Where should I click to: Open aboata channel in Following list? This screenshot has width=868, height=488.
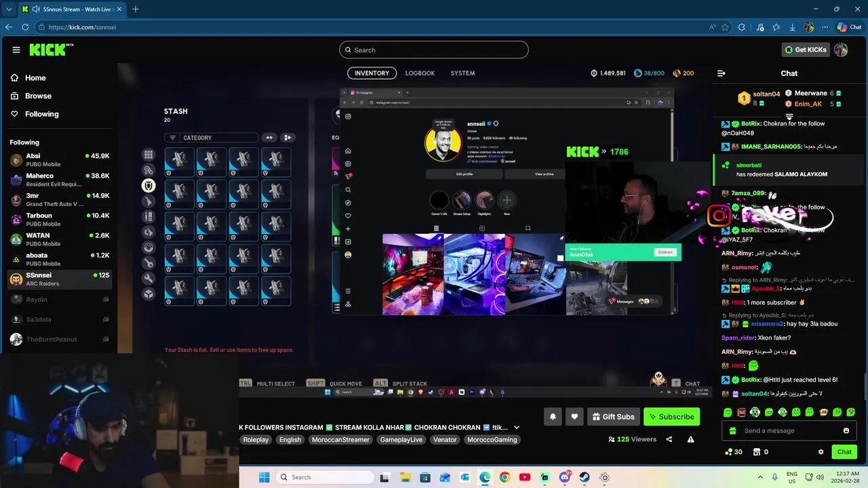tap(60, 260)
